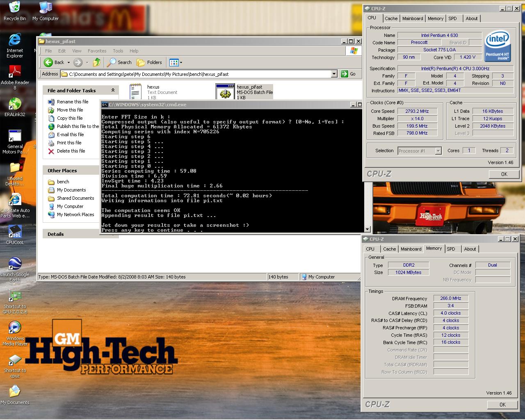Switch to Mainboard tab in top CPU-Z window
Viewport: 525px width, 420px height.
413,18
